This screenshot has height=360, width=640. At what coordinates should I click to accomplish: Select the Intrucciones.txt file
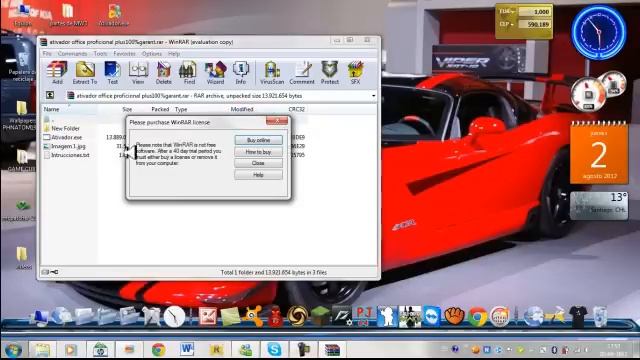[66, 155]
